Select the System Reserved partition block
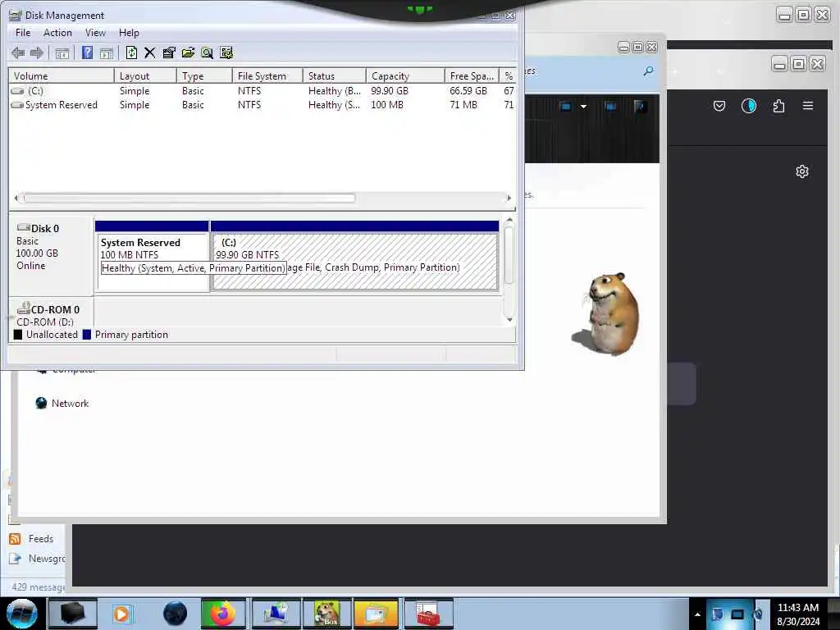Image resolution: width=840 pixels, height=630 pixels. pyautogui.click(x=152, y=257)
